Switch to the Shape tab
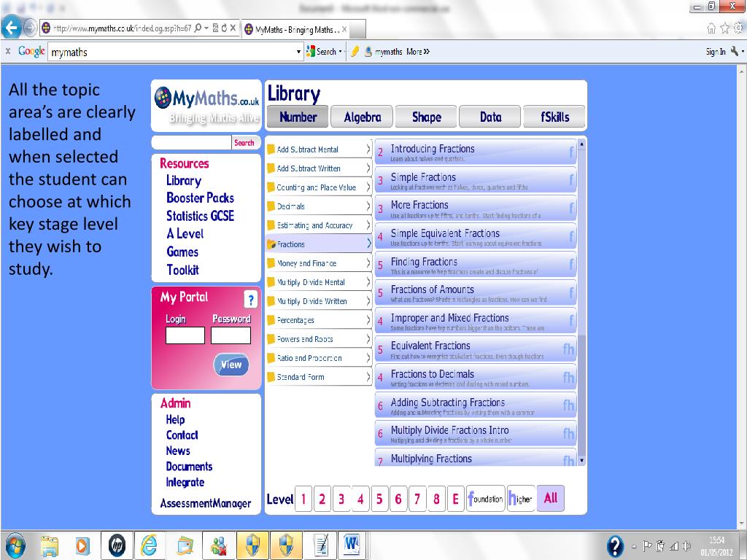Viewport: 747px width, 560px height. 426,117
